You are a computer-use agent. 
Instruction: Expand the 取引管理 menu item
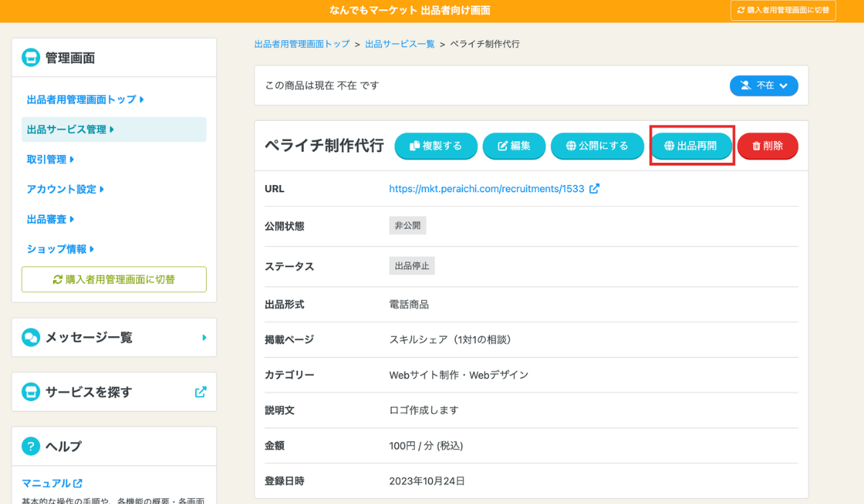(50, 159)
